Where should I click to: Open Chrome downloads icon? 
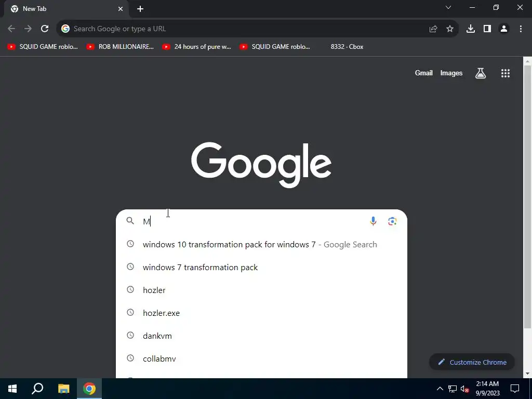coord(471,29)
